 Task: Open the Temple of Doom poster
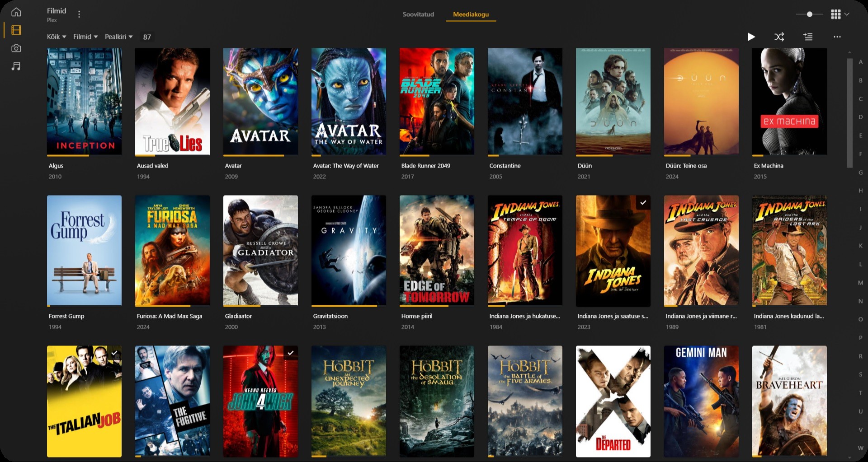525,251
